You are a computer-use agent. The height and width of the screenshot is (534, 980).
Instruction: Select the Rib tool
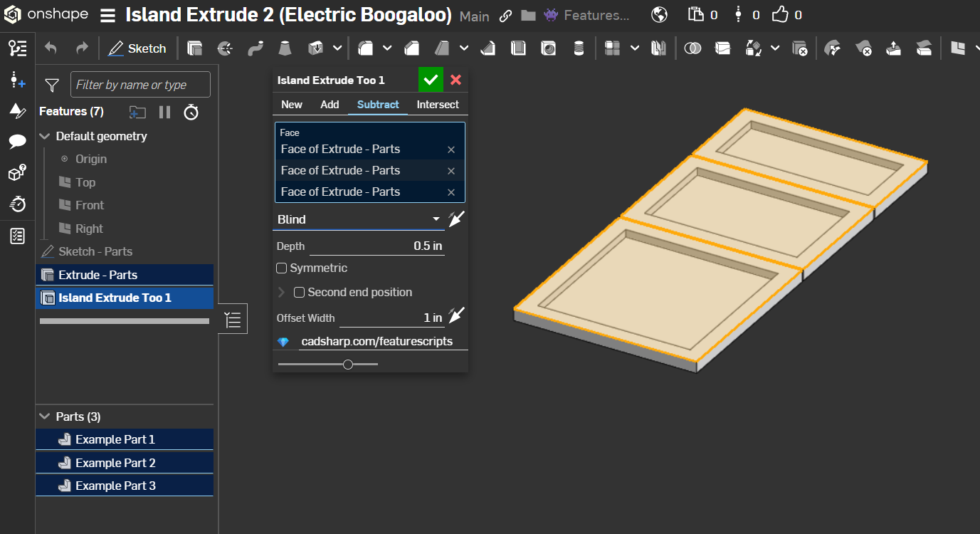coord(488,48)
